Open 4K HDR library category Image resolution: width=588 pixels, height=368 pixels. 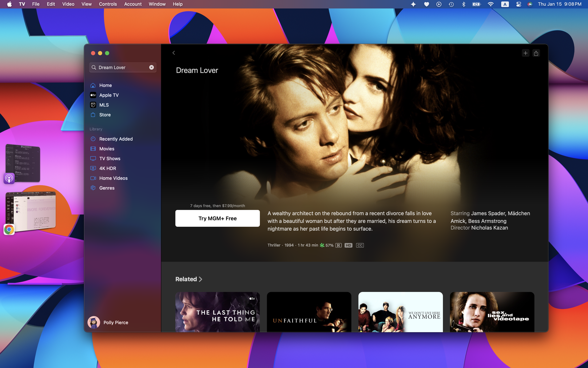point(107,168)
